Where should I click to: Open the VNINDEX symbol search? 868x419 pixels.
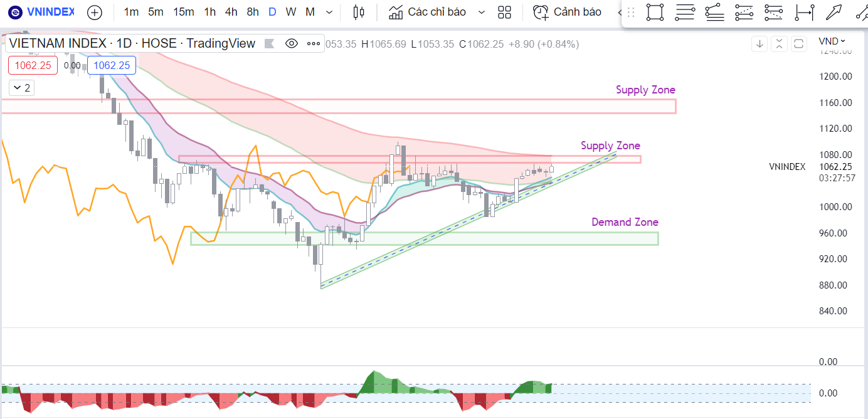tap(41, 12)
